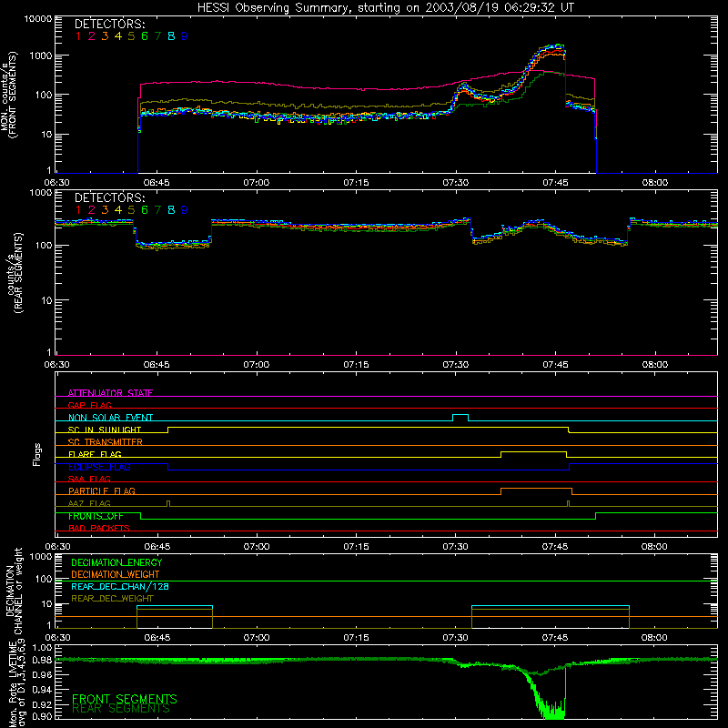Viewport: 728px width, 728px height.
Task: Click the 0.90 tick on the livetime axis
Action: coord(42,716)
